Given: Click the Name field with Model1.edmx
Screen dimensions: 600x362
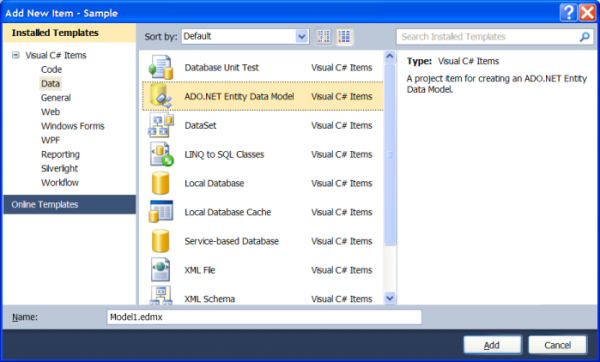Looking at the screenshot, I should pyautogui.click(x=264, y=317).
